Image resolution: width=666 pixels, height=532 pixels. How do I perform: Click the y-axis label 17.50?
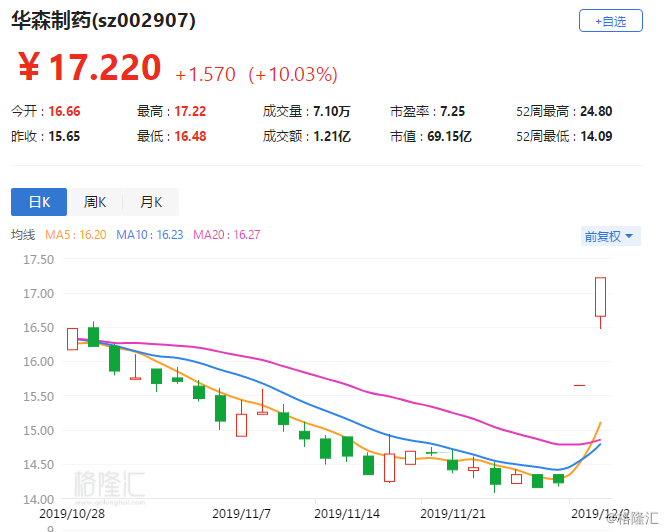tap(38, 259)
